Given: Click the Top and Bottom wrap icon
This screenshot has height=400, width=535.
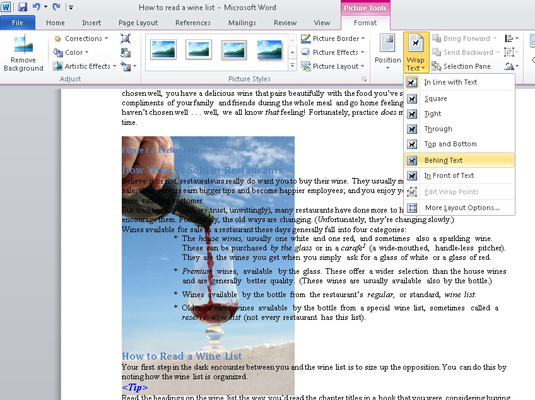Looking at the screenshot, I should pos(412,144).
